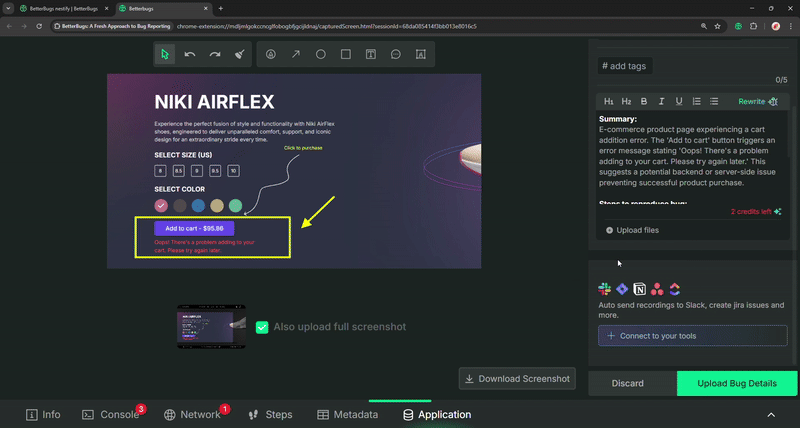Viewport: 800px width, 428px height.
Task: Expand the bottom panel chevron
Action: click(x=771, y=414)
